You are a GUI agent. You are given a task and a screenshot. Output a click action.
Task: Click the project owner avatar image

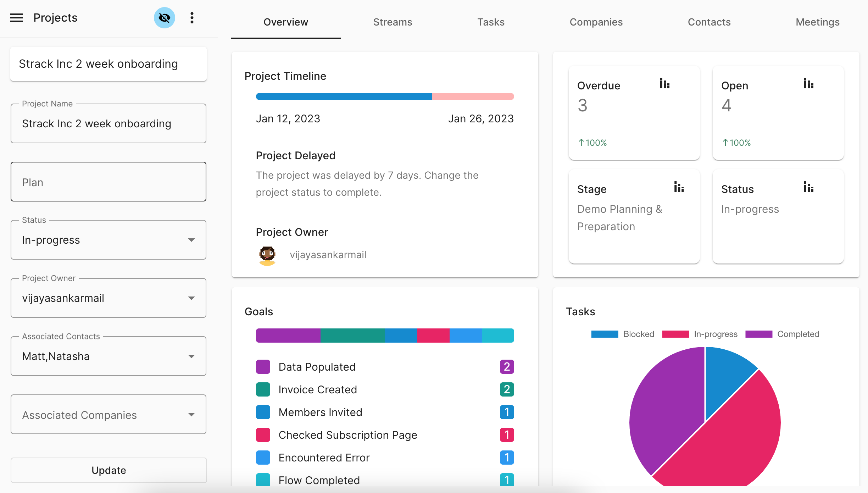(267, 255)
